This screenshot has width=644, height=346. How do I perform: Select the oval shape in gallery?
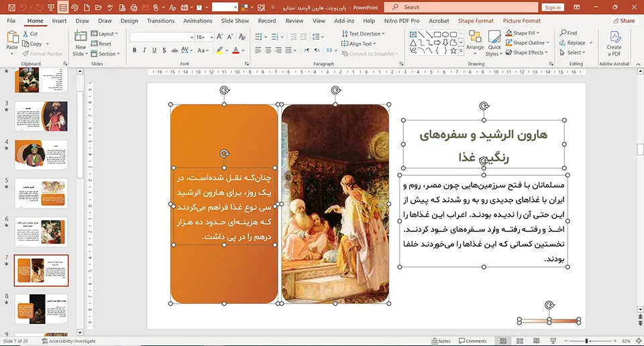coord(445,34)
